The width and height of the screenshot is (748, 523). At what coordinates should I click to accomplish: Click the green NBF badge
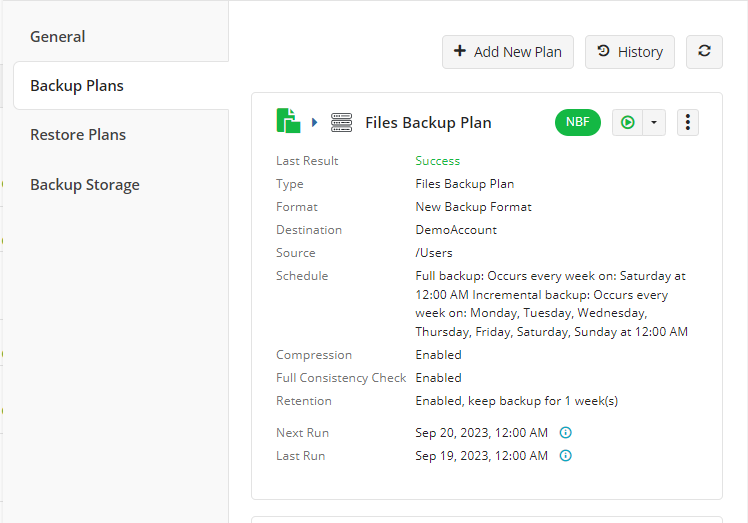pos(577,122)
